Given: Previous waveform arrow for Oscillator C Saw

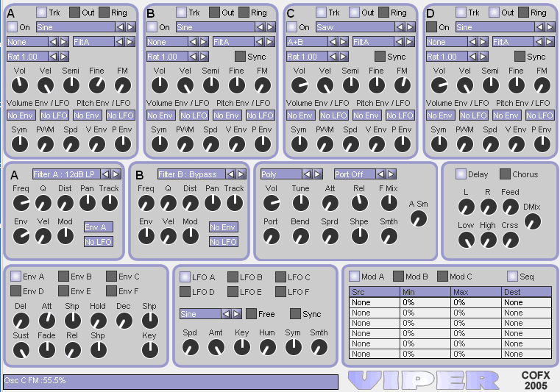Looking at the screenshot, I should (400, 27).
